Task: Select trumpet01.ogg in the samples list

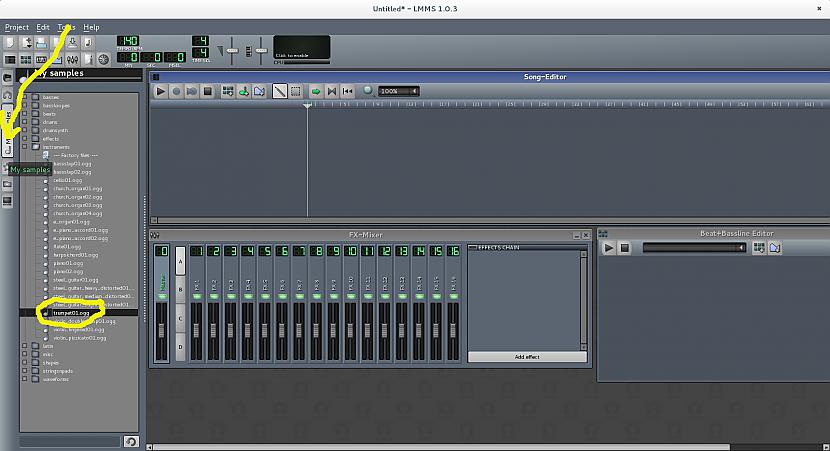Action: (71, 313)
